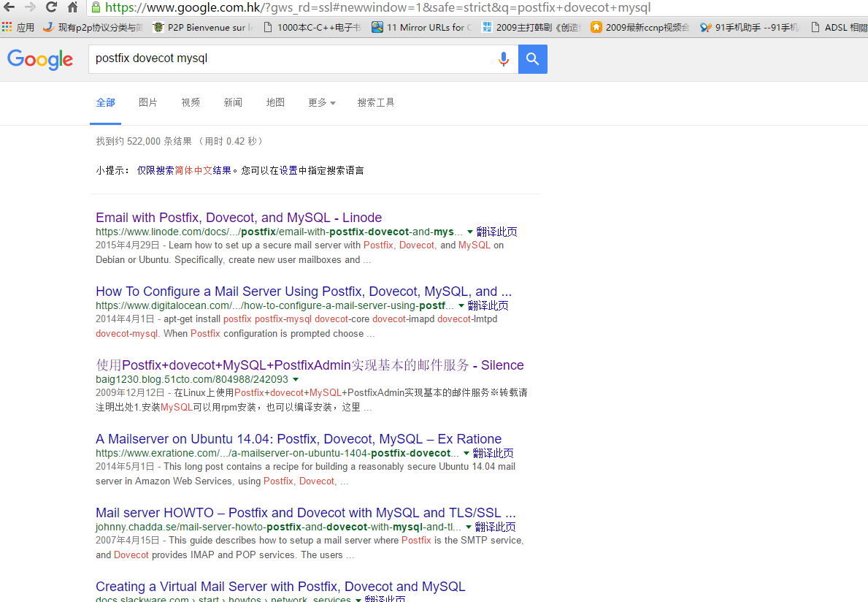The width and height of the screenshot is (868, 602).
Task: Click 翻译此页 for the Linode result
Action: 496,232
